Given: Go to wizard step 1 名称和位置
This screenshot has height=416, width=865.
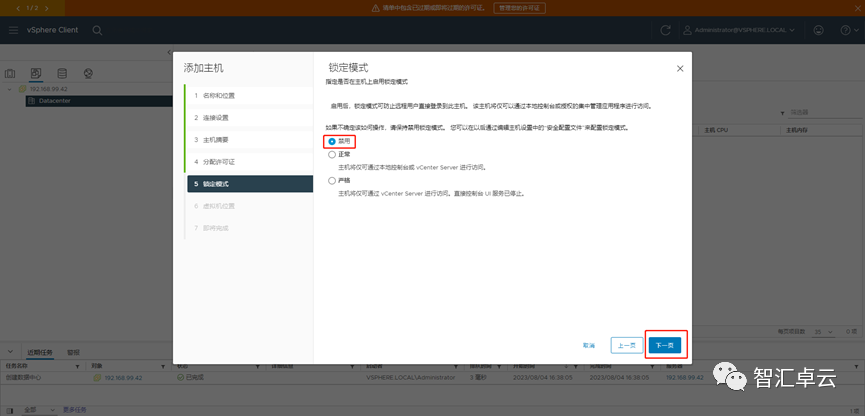Looking at the screenshot, I should click(x=250, y=95).
